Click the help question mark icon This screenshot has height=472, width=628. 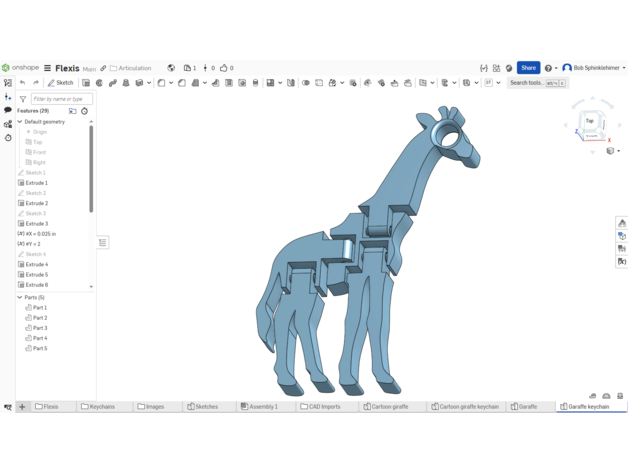pos(548,68)
